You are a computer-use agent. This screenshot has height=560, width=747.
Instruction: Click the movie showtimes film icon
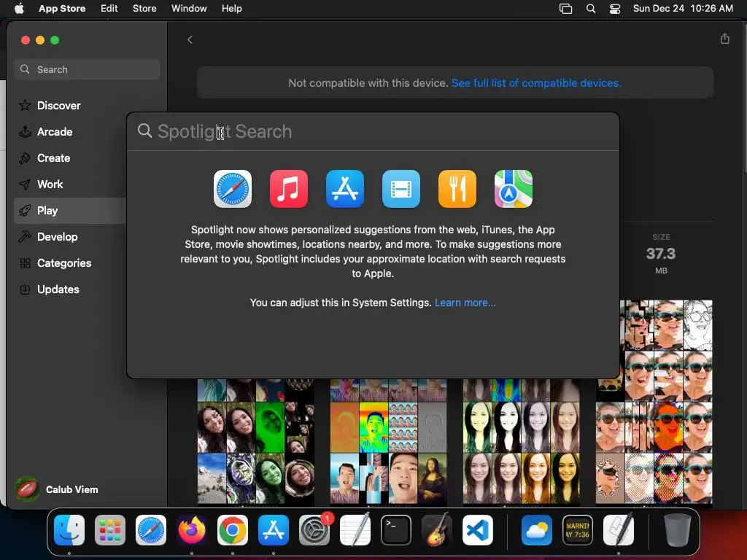[401, 189]
